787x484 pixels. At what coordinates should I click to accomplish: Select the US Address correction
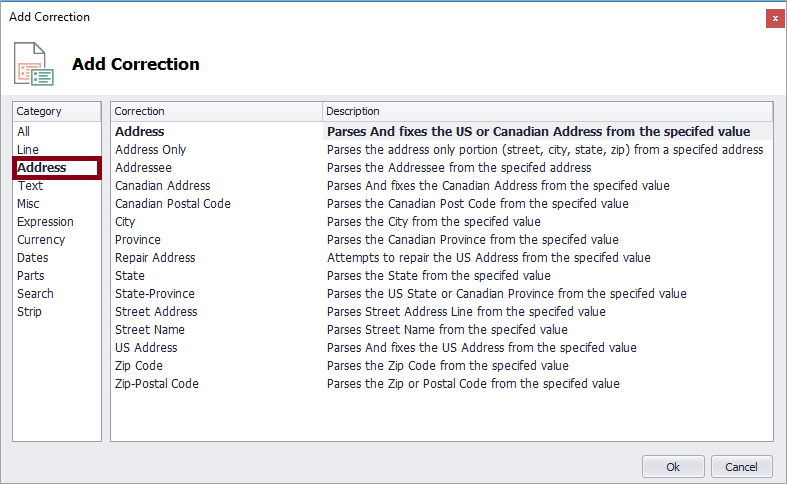point(146,348)
